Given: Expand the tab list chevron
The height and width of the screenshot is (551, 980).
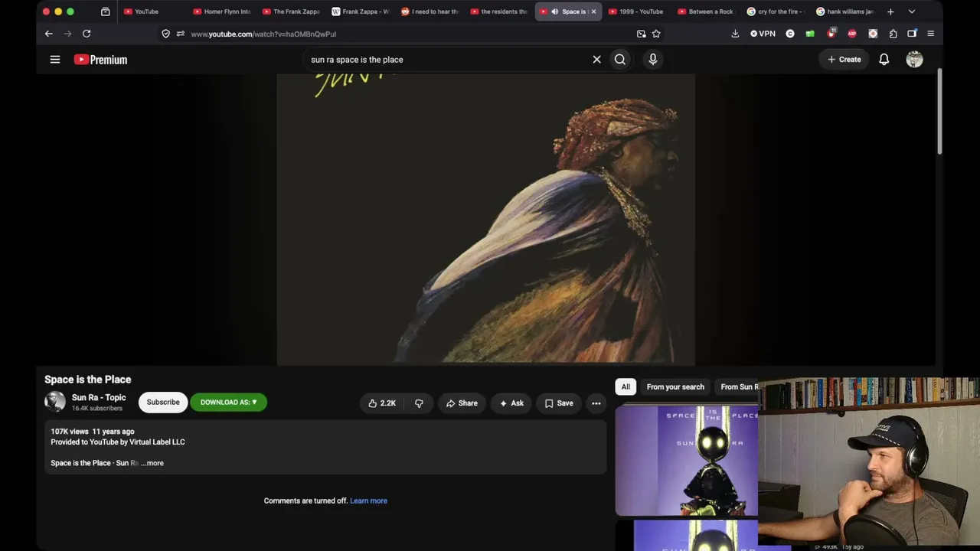Looking at the screenshot, I should 912,11.
